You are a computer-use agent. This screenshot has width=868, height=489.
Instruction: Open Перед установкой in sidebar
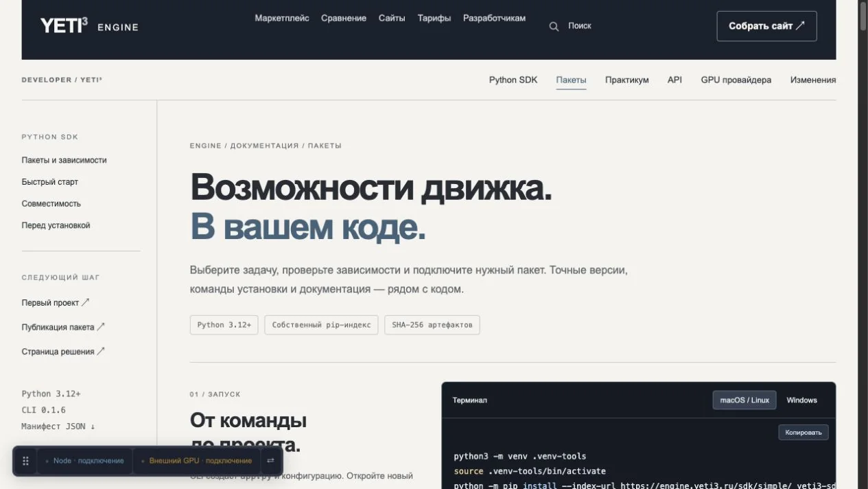click(56, 226)
